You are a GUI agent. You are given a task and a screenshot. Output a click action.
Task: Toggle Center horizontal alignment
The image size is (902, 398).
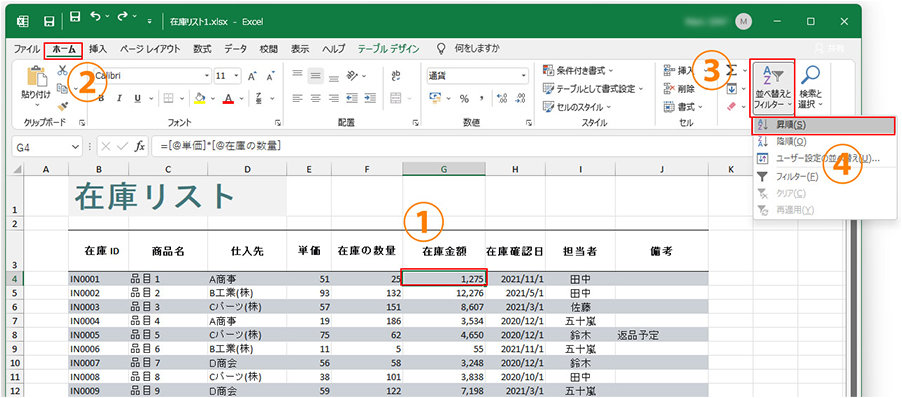pos(315,98)
